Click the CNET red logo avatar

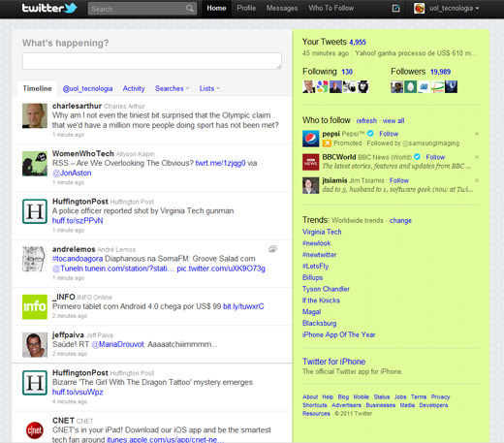(x=35, y=430)
